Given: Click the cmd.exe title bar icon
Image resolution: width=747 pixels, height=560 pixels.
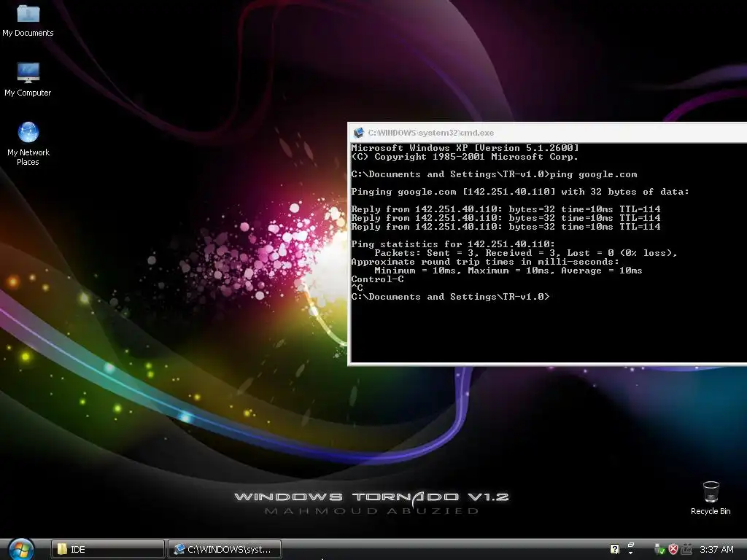Looking at the screenshot, I should pyautogui.click(x=359, y=133).
